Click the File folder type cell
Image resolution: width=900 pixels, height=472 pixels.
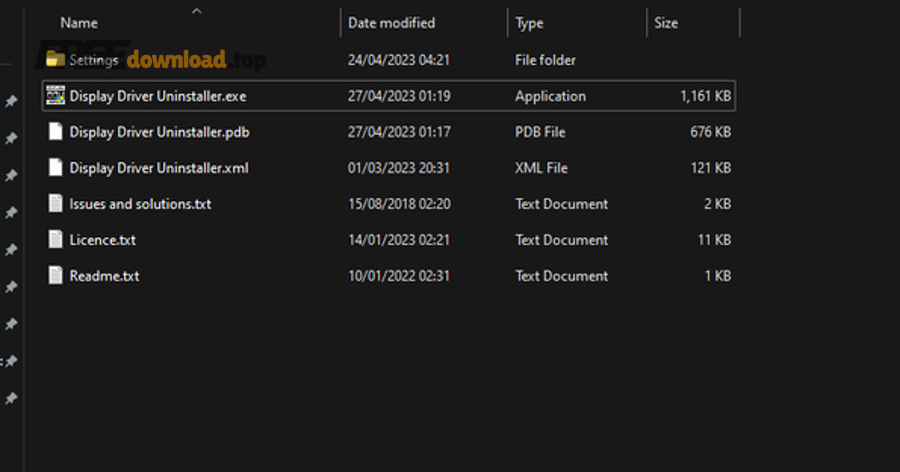click(545, 60)
